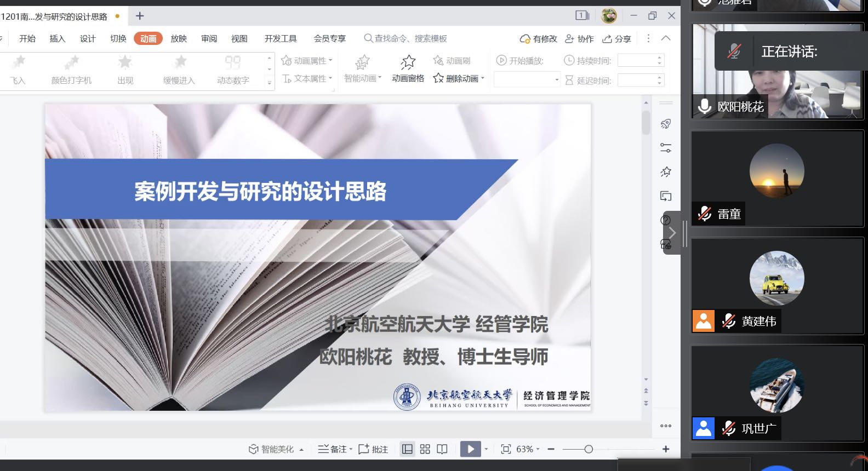
Task: Start slideshow with the bottom play button
Action: [470, 449]
